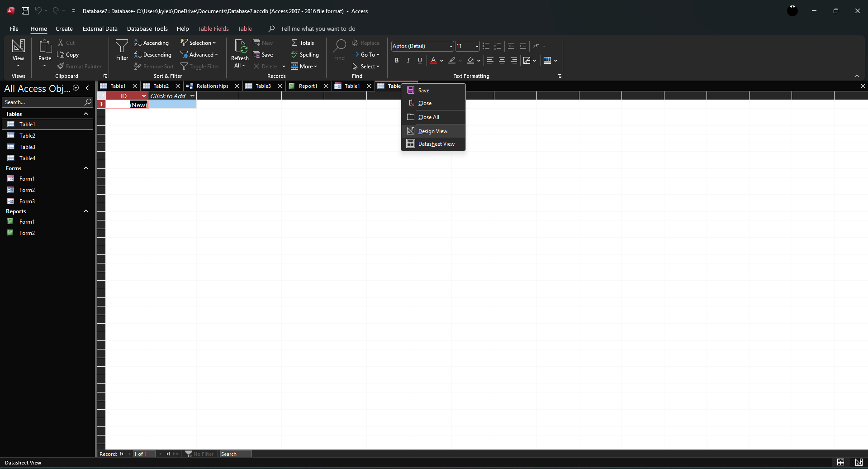Viewport: 868px width, 469px height.
Task: Toggle the Totals row
Action: click(303, 43)
